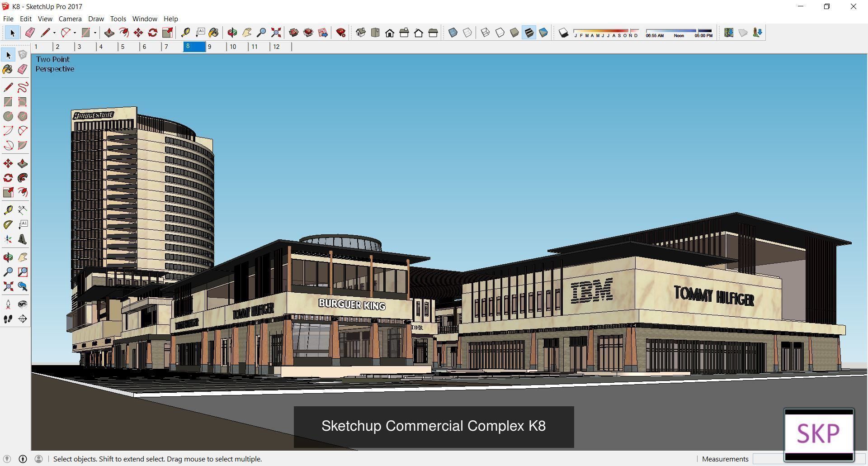Screen dimensions: 868x466
Task: Select the Eraser tool in top toolbar
Action: click(x=30, y=33)
